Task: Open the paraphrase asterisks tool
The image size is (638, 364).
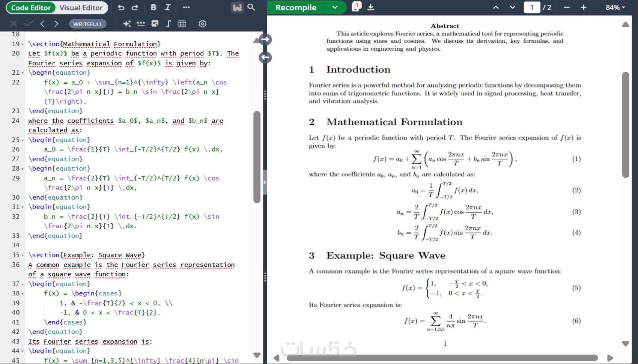Action: coord(141,24)
